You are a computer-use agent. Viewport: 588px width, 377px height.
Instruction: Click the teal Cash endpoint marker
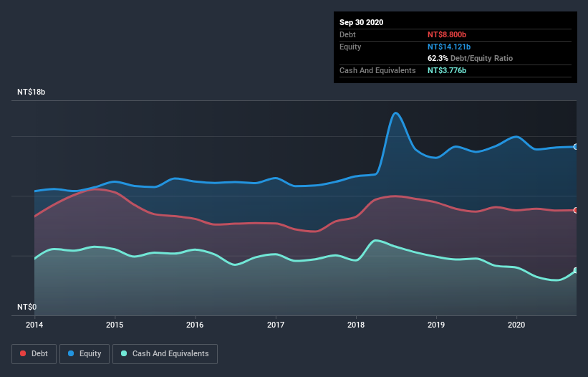[576, 270]
